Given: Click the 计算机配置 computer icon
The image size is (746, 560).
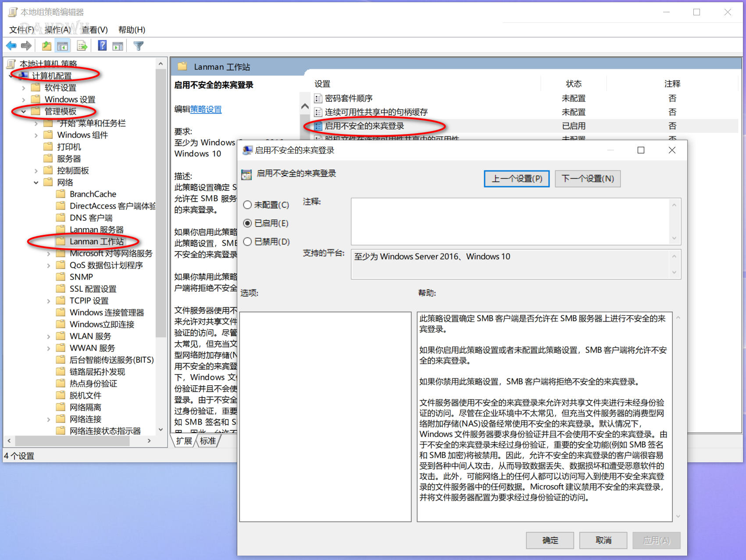Looking at the screenshot, I should pos(23,75).
